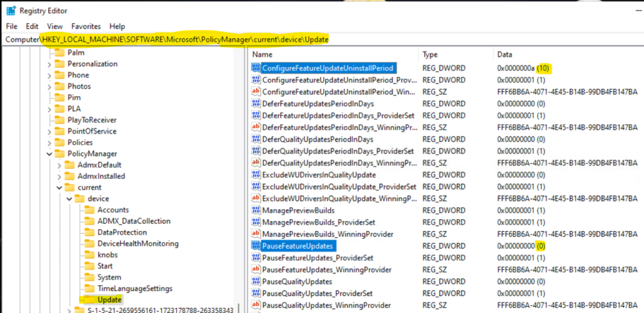Click the DWORD icon of DeferFeatureUpdatesPeriodInDays
The height and width of the screenshot is (313, 644).
pos(256,104)
